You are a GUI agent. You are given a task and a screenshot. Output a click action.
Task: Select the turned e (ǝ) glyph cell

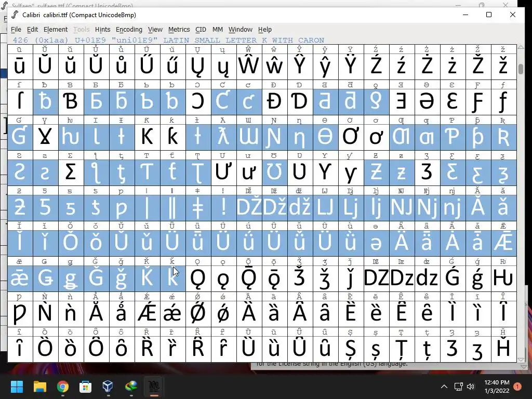[376, 243]
